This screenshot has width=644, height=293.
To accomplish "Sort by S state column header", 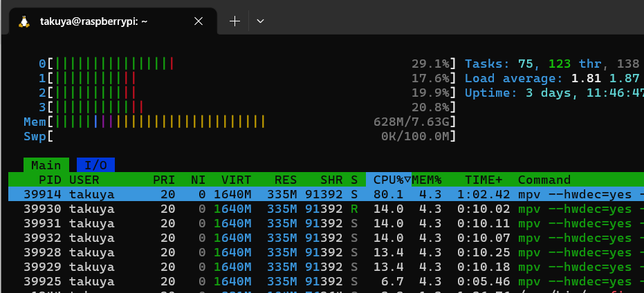I will coord(354,180).
